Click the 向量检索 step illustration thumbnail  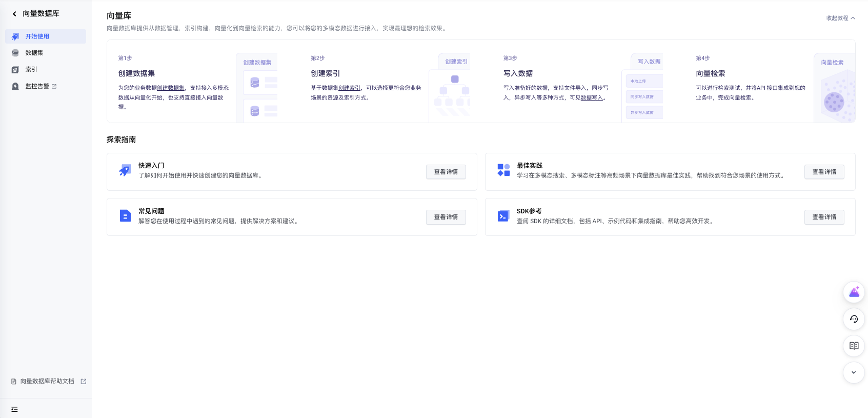(x=835, y=88)
